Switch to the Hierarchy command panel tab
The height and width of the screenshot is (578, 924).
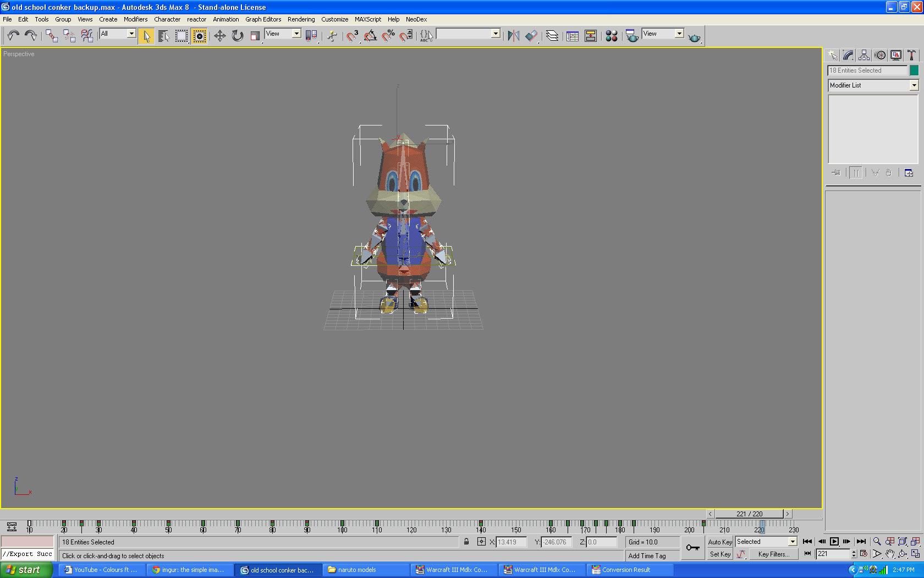(864, 55)
